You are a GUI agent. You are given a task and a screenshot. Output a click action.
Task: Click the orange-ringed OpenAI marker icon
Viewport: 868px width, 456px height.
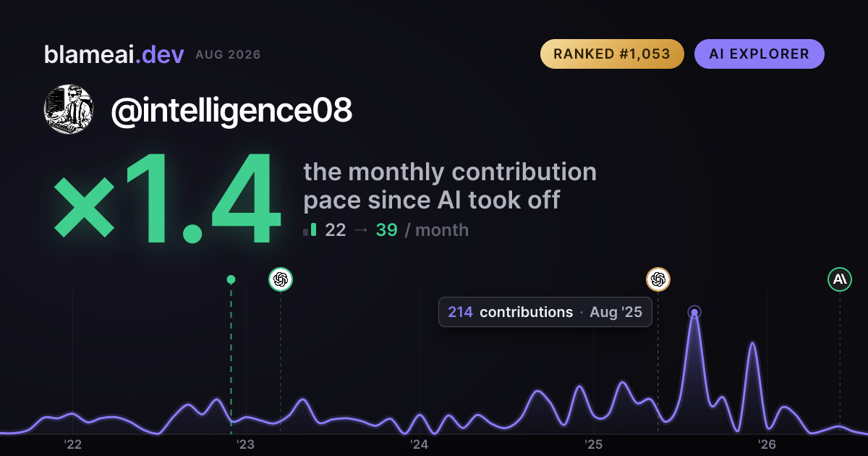coord(658,279)
